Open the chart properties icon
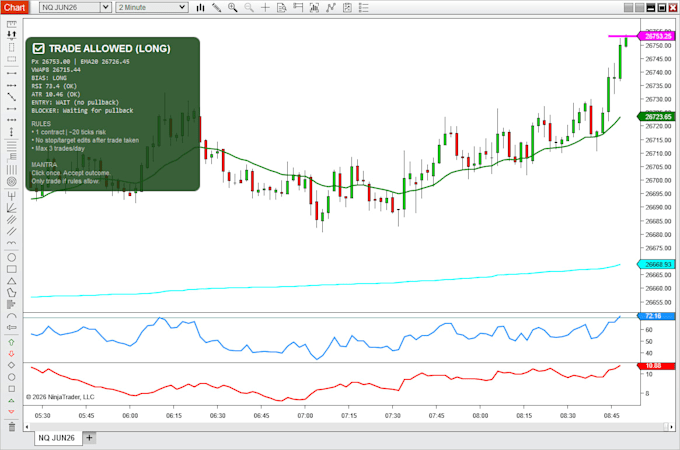Screen dimensions: 680x450 pyautogui.click(x=347, y=7)
